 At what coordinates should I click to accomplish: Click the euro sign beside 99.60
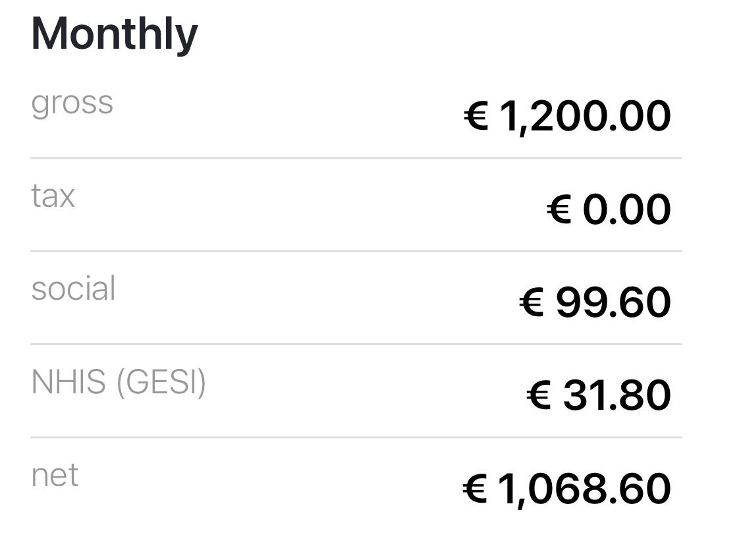[531, 302]
